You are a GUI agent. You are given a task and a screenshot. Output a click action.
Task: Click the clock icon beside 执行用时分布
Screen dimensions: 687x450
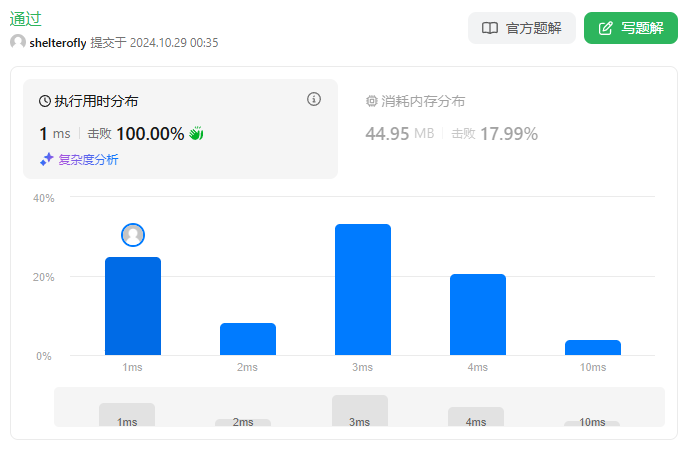(x=45, y=101)
